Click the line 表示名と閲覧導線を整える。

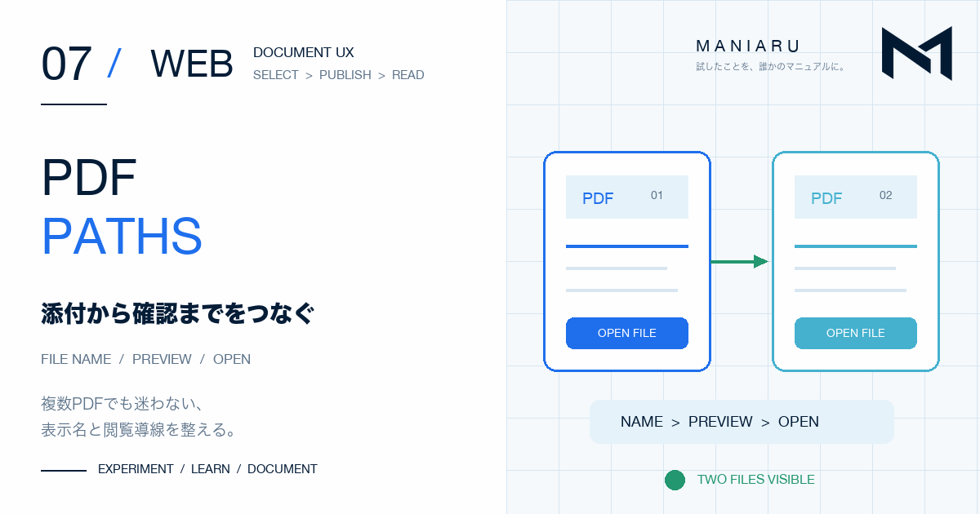[x=139, y=430]
